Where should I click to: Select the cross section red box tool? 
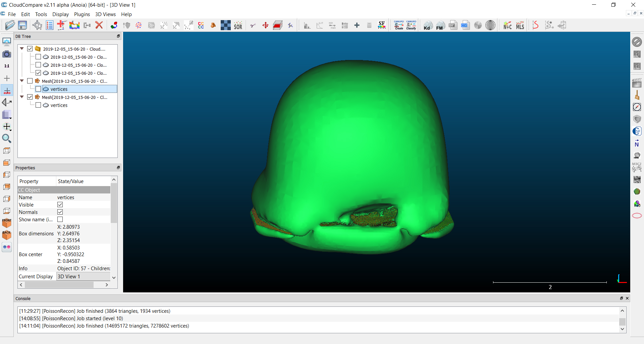pos(278,25)
